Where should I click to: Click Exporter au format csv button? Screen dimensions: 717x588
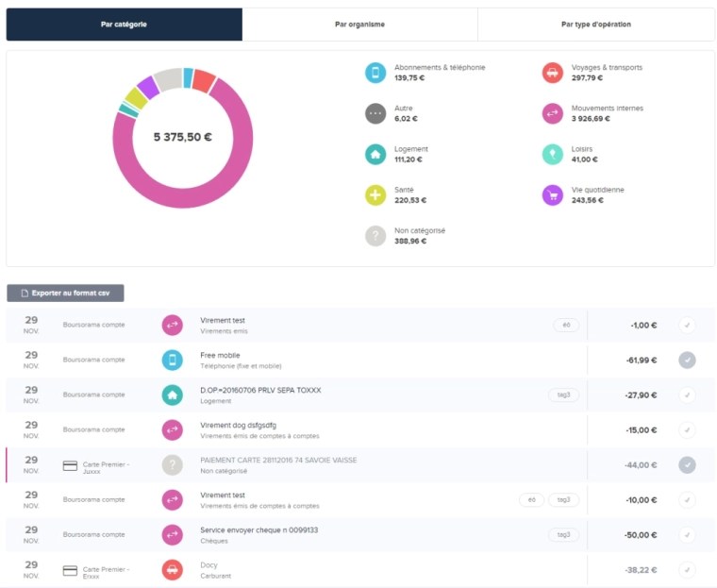pyautogui.click(x=65, y=294)
